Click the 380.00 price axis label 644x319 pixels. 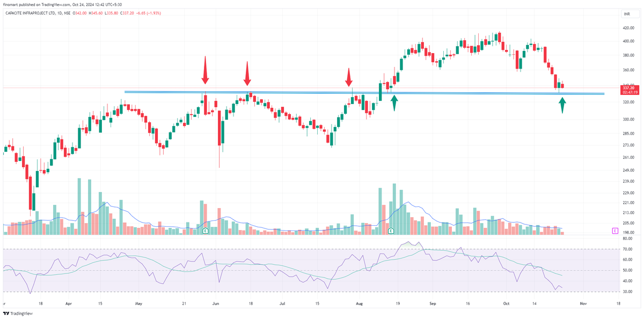point(628,55)
